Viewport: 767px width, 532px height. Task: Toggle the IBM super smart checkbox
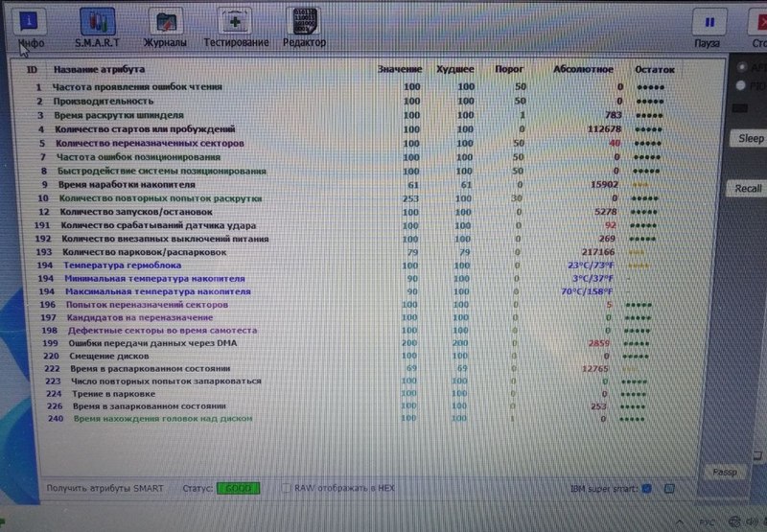click(646, 489)
